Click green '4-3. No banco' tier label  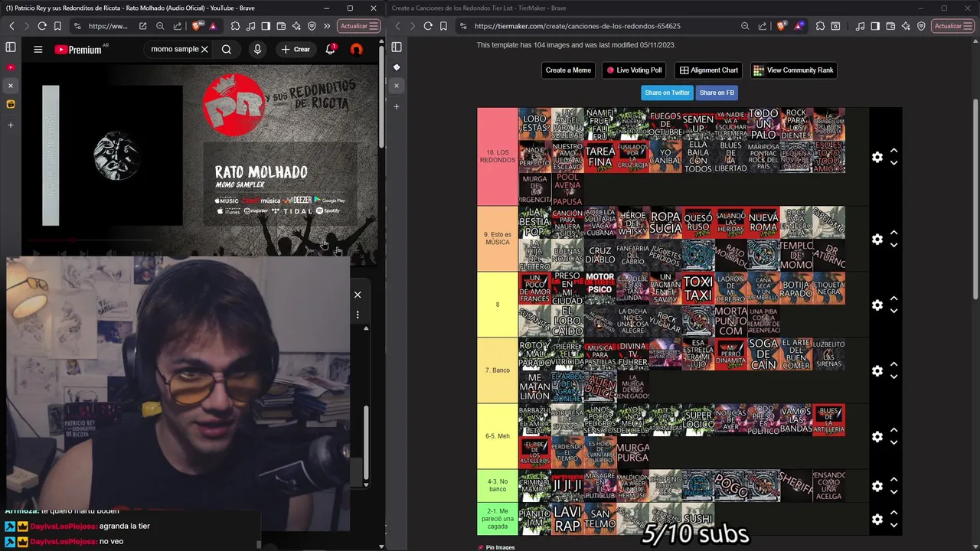[498, 486]
